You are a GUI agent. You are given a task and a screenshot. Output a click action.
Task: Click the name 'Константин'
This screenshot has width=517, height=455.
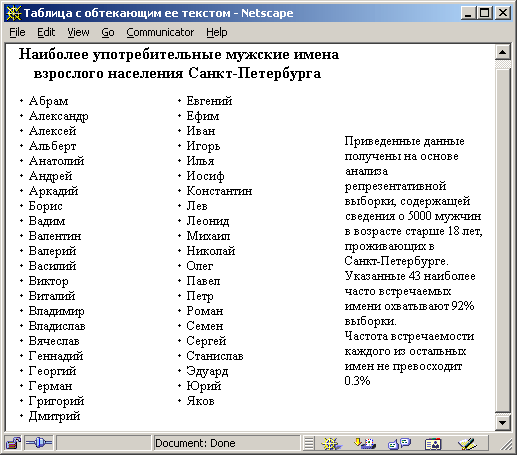coord(219,191)
